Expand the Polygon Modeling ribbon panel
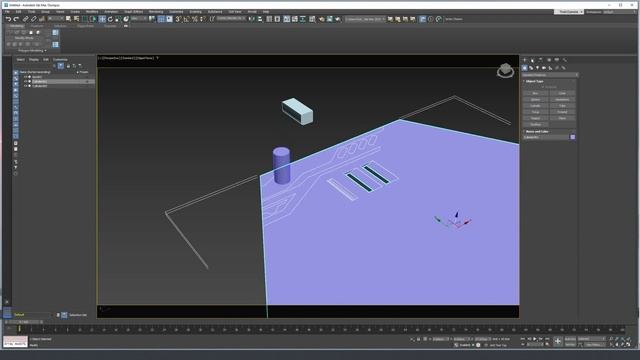 coord(32,51)
